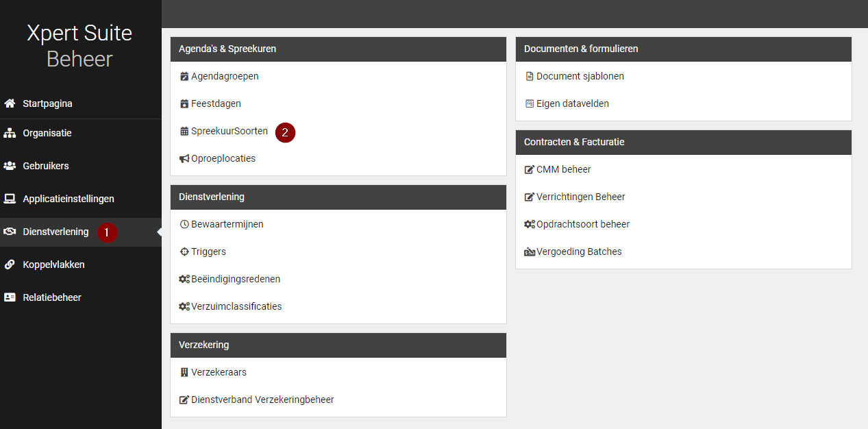This screenshot has width=868, height=429.
Task: Open Vergoeding Batches
Action: (x=579, y=252)
